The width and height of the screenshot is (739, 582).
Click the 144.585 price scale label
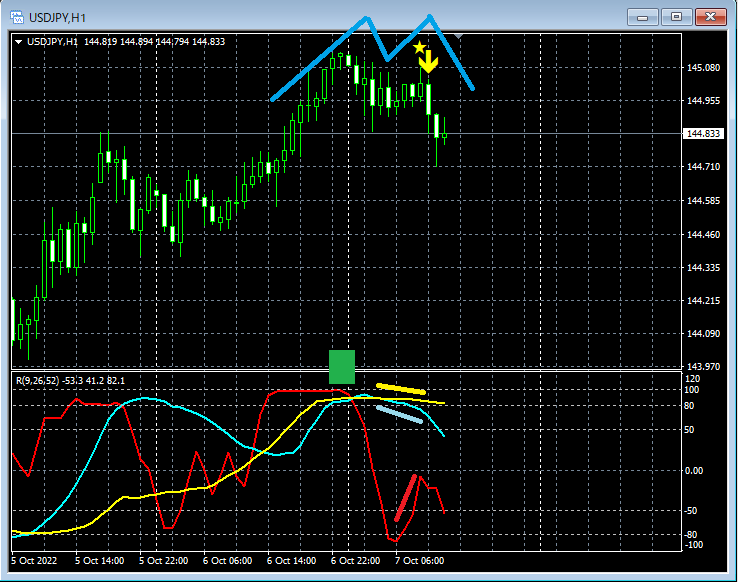703,200
